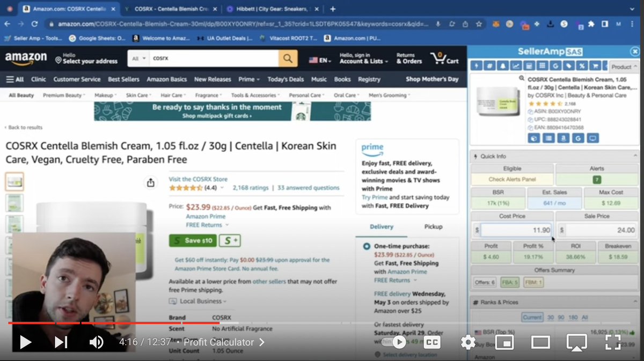Click the G icon below the EAN
Viewport: 644px width, 361px height.
click(577, 138)
